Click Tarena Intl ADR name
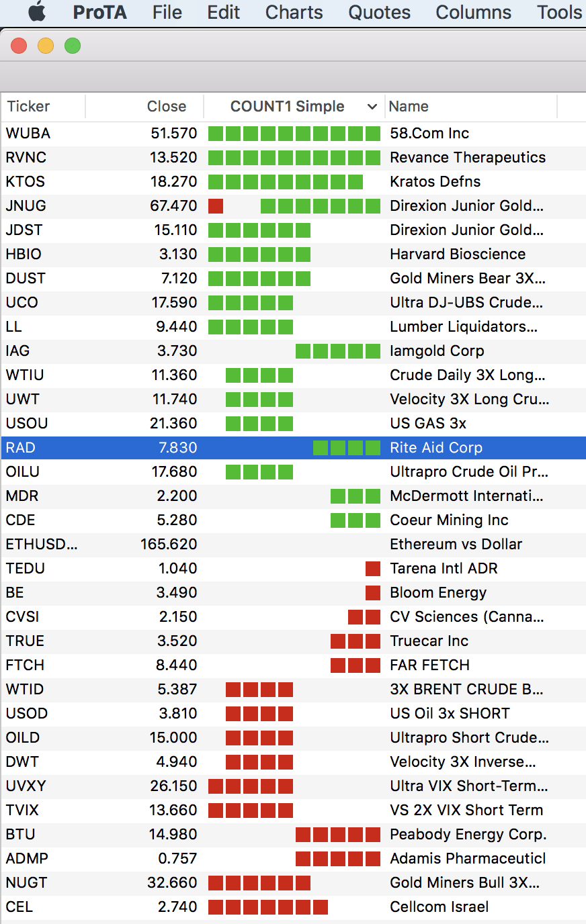Viewport: 586px width, 924px height. pyautogui.click(x=444, y=568)
